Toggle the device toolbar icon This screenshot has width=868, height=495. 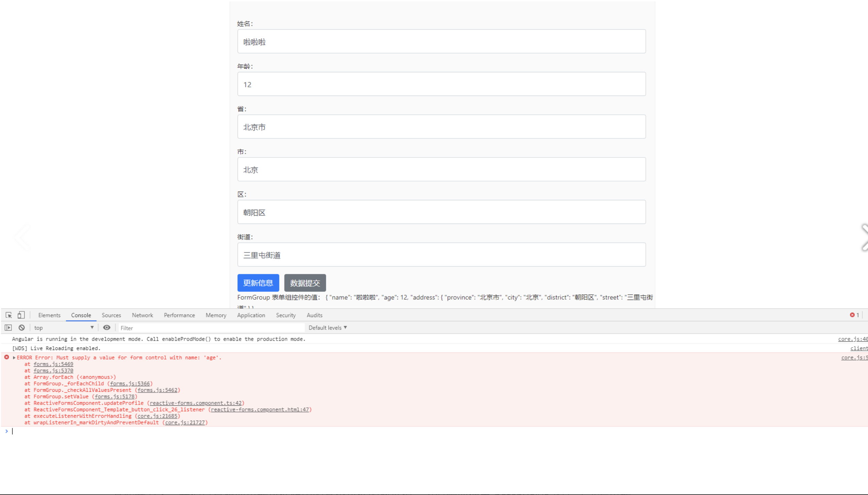21,315
